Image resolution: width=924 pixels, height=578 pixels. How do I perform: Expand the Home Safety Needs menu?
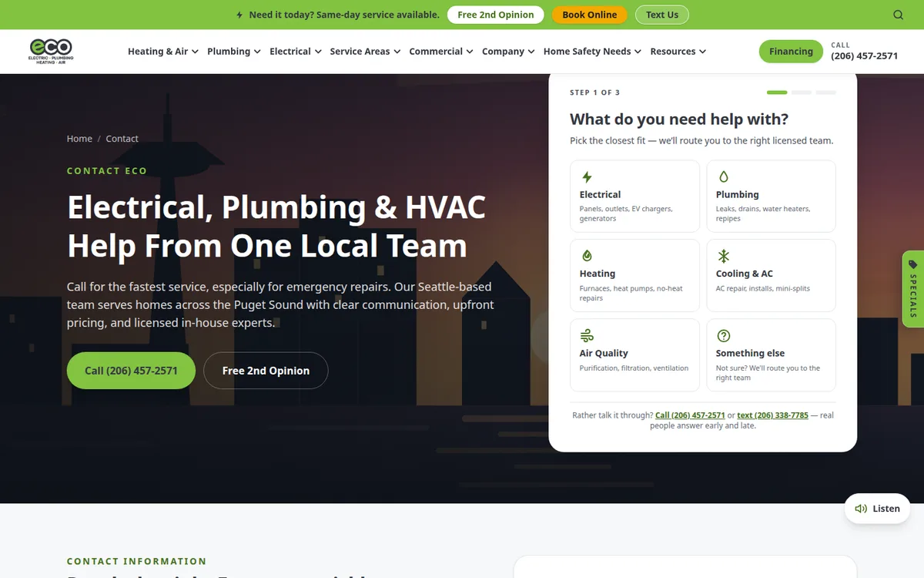(x=592, y=52)
